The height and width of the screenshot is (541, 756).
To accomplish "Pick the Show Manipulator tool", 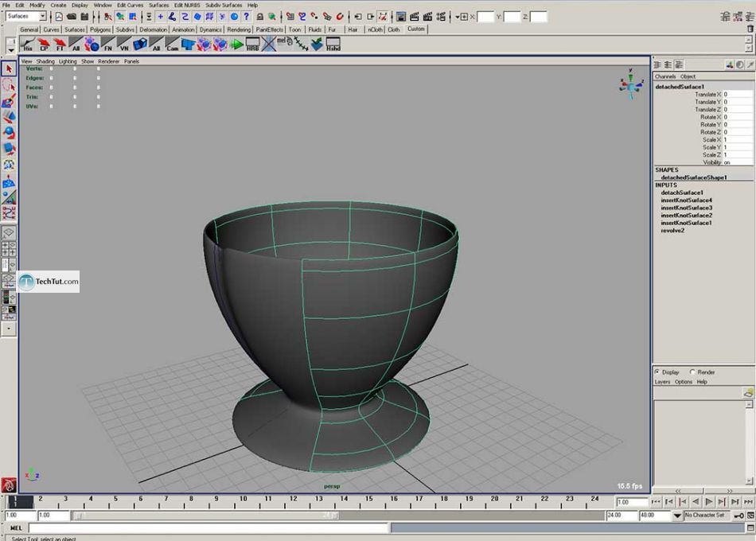I will tap(9, 197).
